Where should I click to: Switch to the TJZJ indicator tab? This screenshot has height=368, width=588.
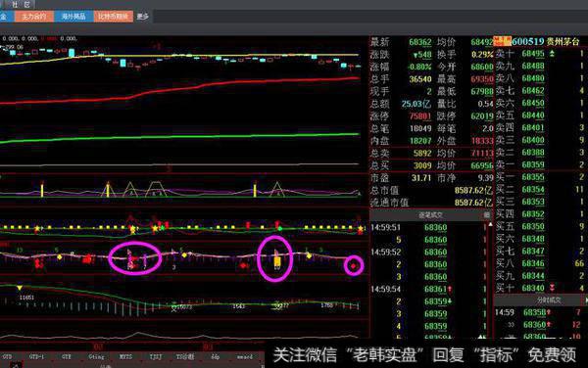coord(155,357)
